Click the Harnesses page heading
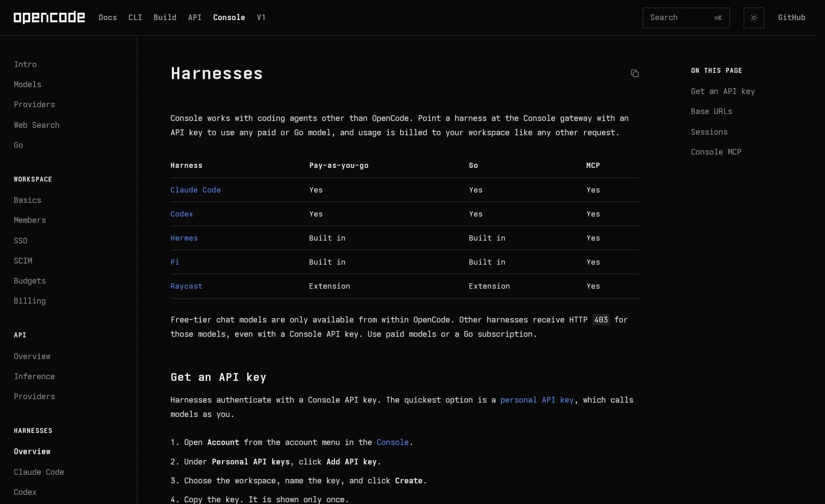The height and width of the screenshot is (504, 825). tap(217, 73)
